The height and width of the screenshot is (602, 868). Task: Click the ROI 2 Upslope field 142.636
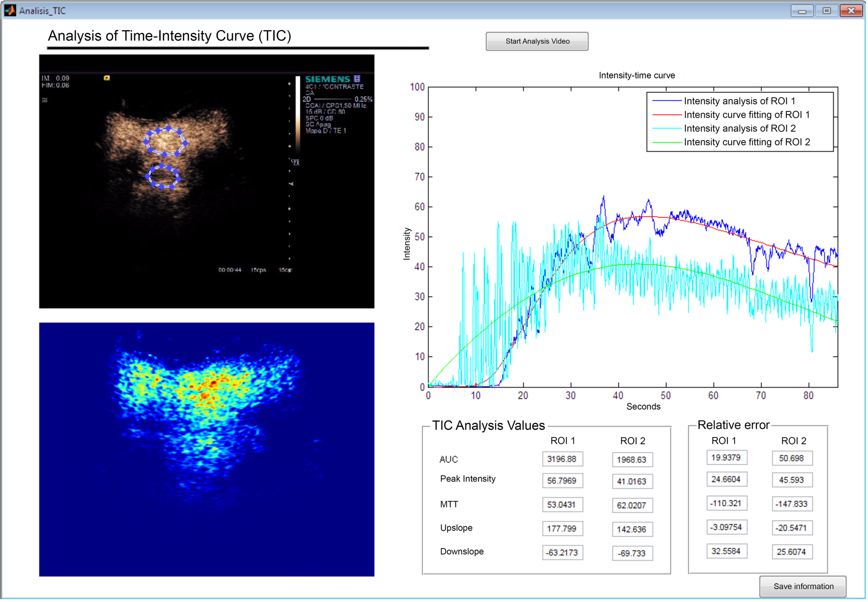(x=632, y=529)
